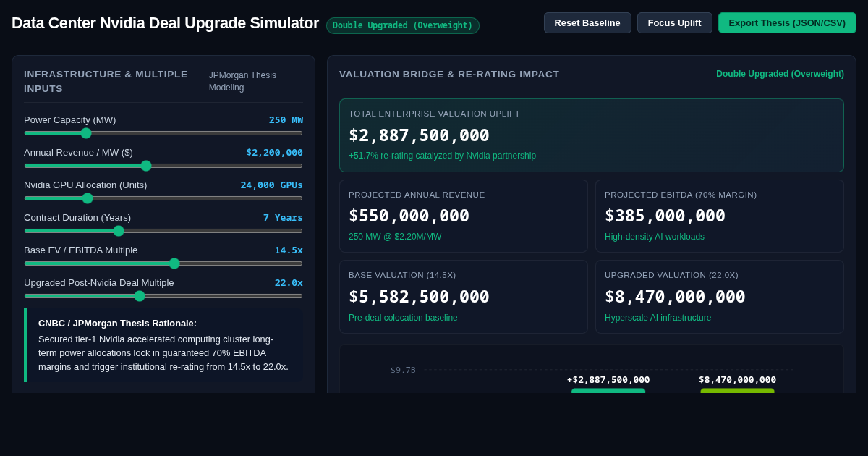Adjust the Base EV / EBITDA Multiple slider
This screenshot has height=456, width=868.
[x=163, y=263]
